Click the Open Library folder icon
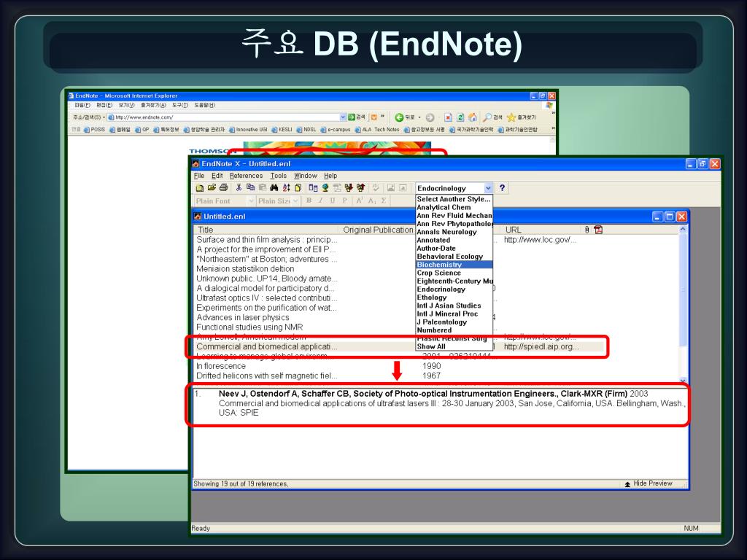This screenshot has width=747, height=560. (x=212, y=187)
